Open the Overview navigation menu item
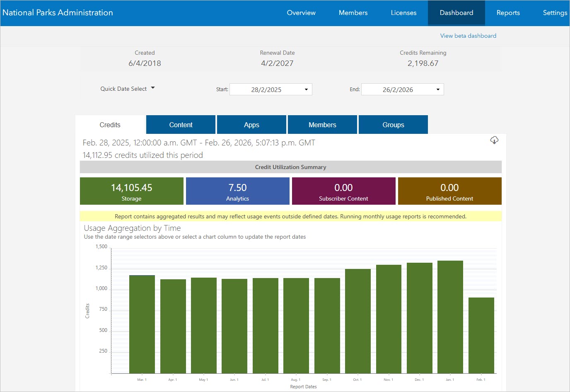 coord(301,12)
